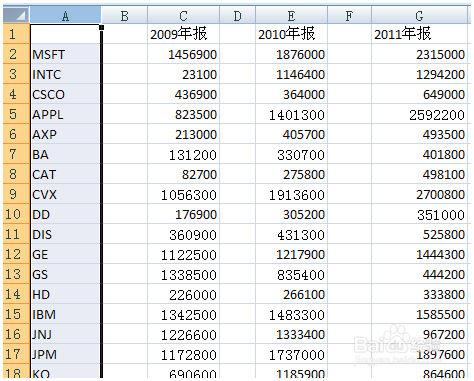
Task: Click cell value 1737000
Action: pos(291,354)
